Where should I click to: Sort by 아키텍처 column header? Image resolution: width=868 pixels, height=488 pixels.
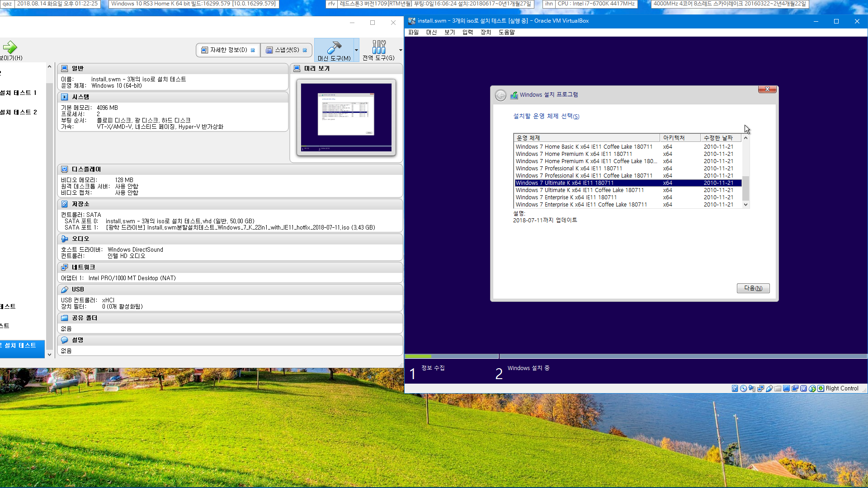click(x=680, y=138)
